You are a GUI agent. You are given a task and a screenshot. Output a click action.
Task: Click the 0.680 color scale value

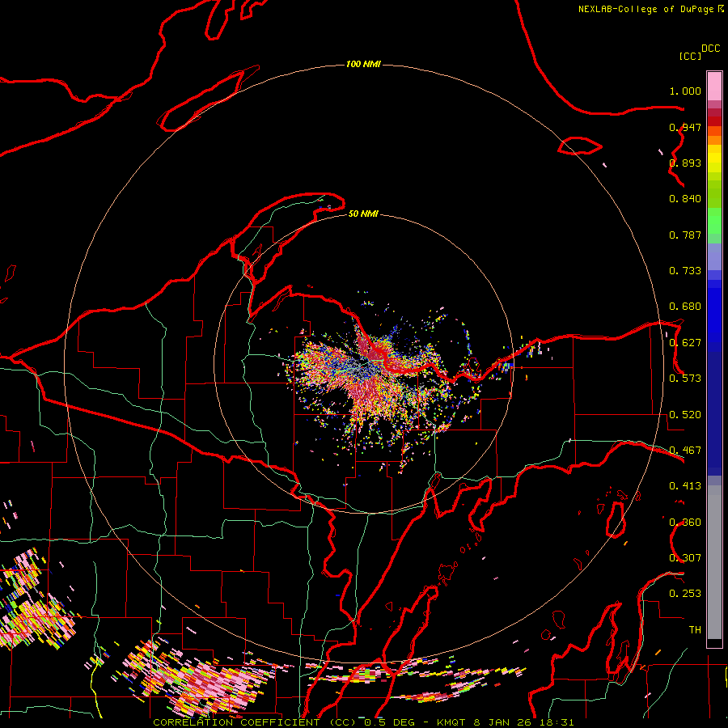(x=685, y=307)
